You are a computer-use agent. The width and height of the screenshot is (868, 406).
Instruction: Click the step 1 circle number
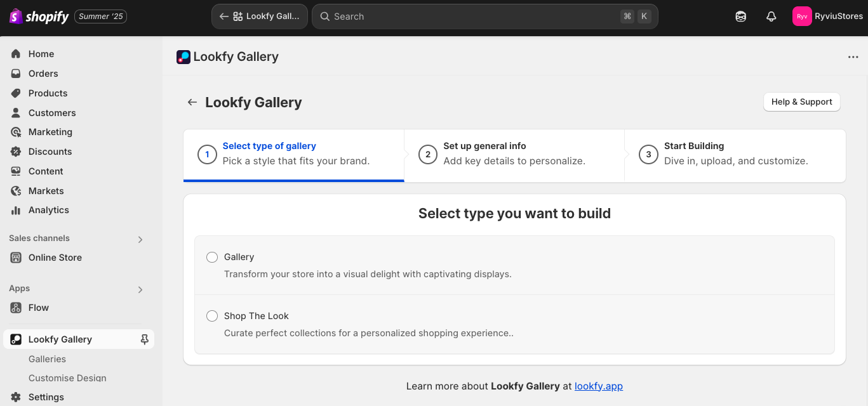point(207,155)
